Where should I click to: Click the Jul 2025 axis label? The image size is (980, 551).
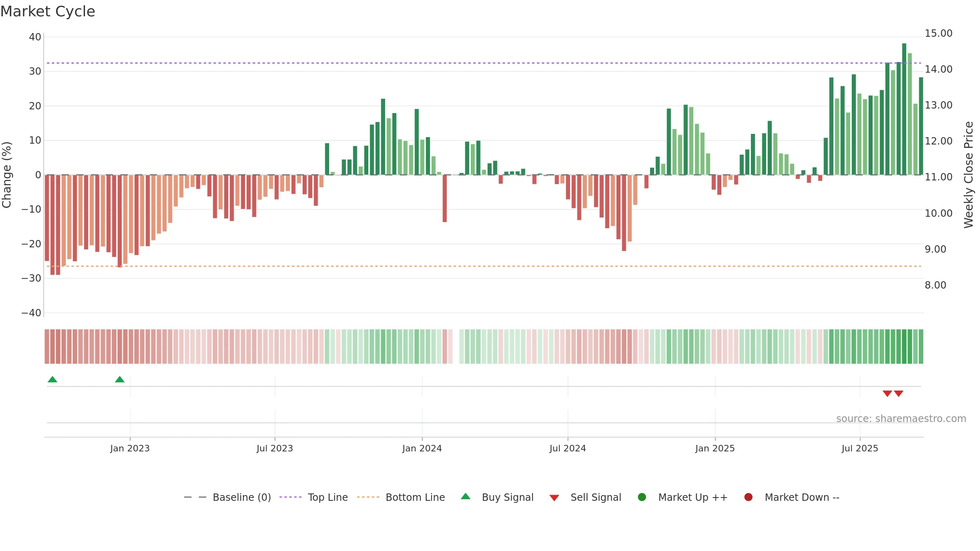(860, 448)
